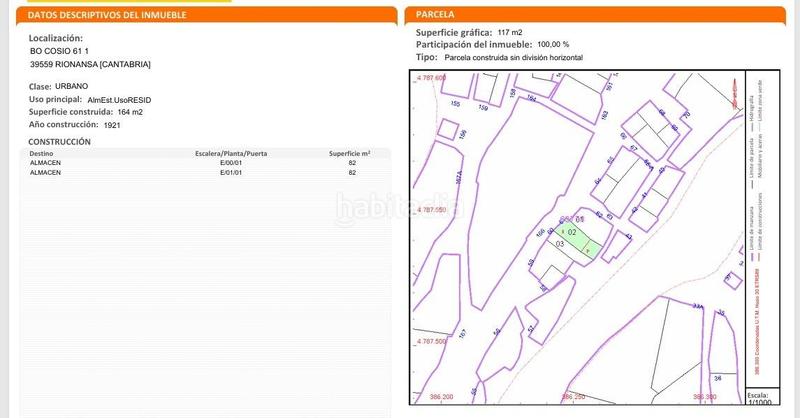The width and height of the screenshot is (800, 418).
Task: Click the 'Superficie gráfica' value 117 m2
Action: [x=509, y=33]
